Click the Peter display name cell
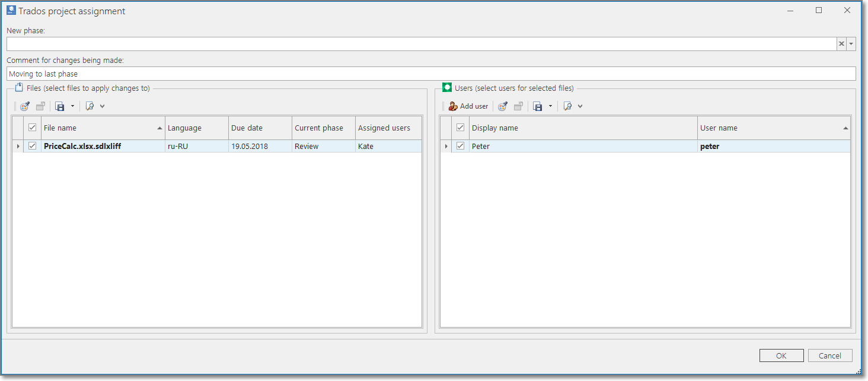868x381 pixels. click(x=583, y=146)
